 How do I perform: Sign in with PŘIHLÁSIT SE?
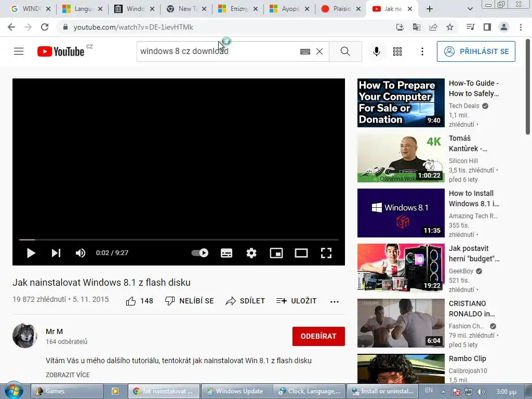[476, 51]
